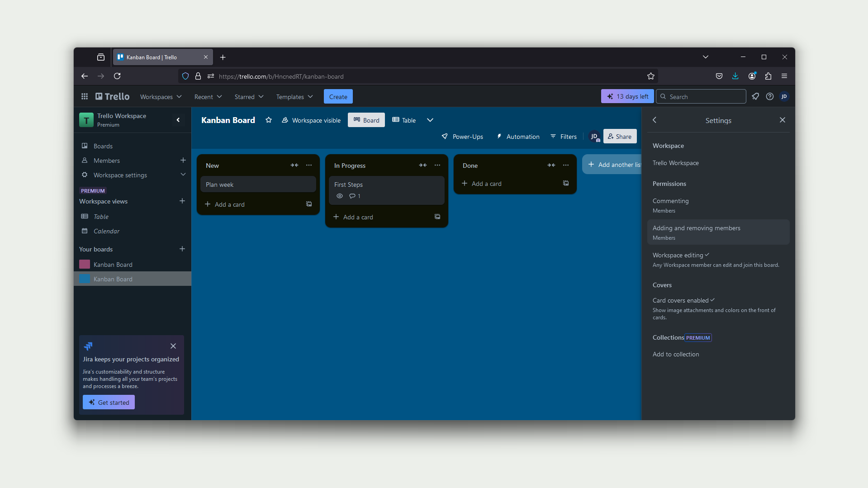868x488 pixels.
Task: Dismiss the Jira promotion card
Action: click(173, 346)
